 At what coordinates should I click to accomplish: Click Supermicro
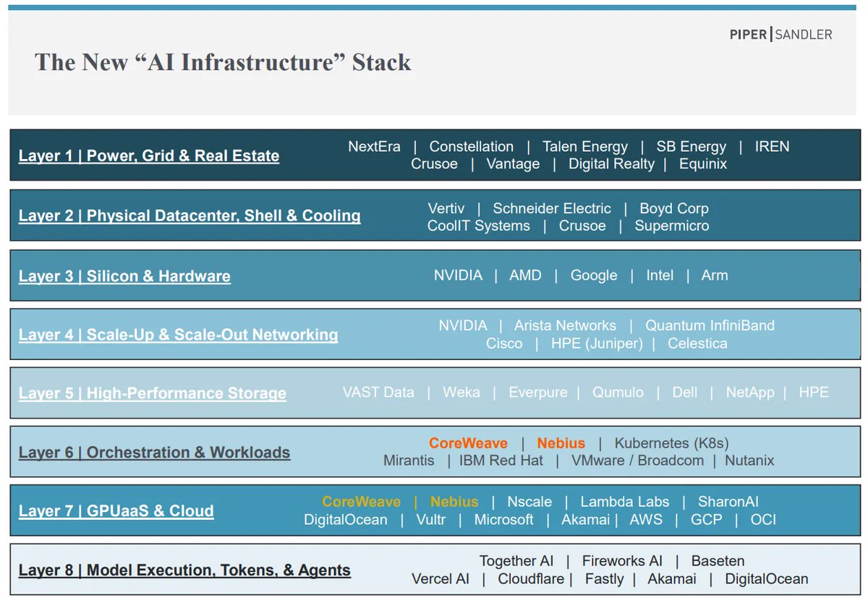click(x=672, y=226)
